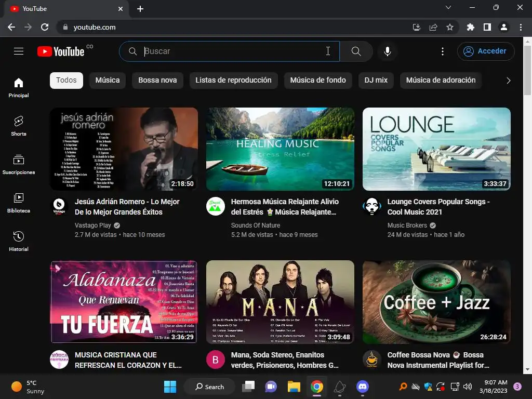Open the Jesús Adrián Romero video thumbnail
The width and height of the screenshot is (532, 399).
(124, 149)
